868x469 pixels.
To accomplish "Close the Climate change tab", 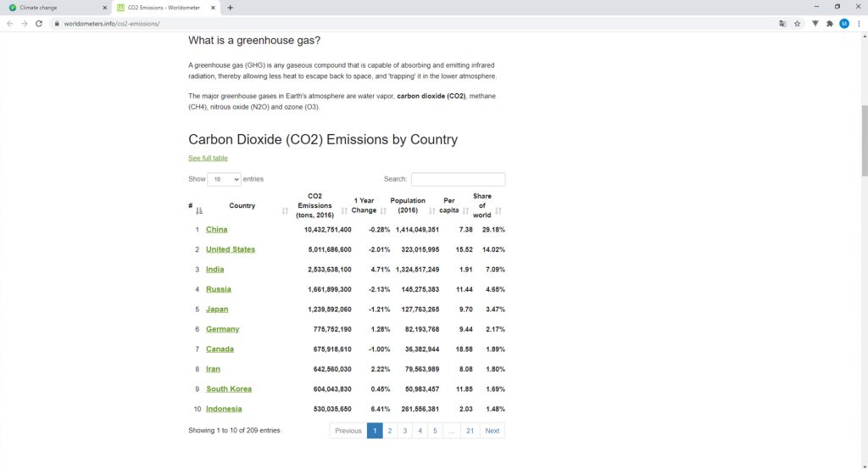I will (104, 8).
